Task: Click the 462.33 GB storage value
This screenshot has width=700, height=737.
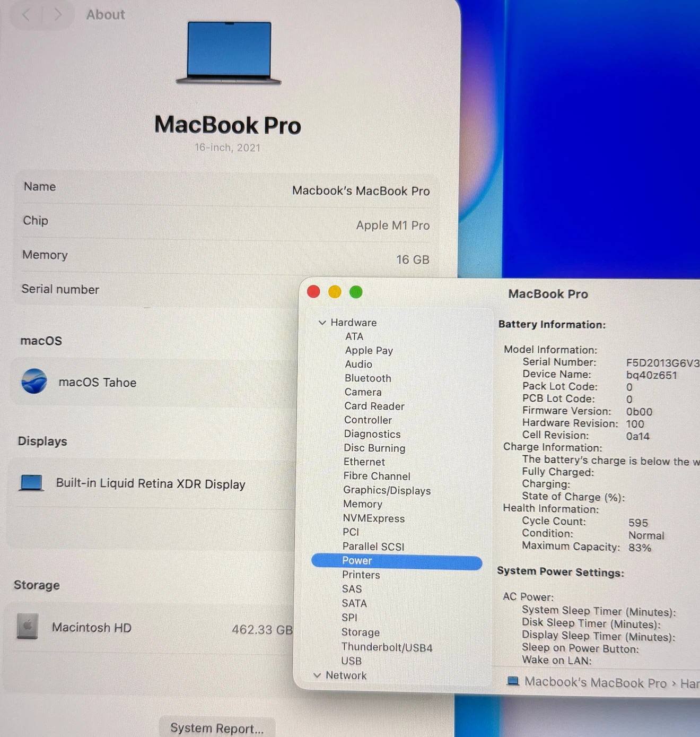Action: 262,630
